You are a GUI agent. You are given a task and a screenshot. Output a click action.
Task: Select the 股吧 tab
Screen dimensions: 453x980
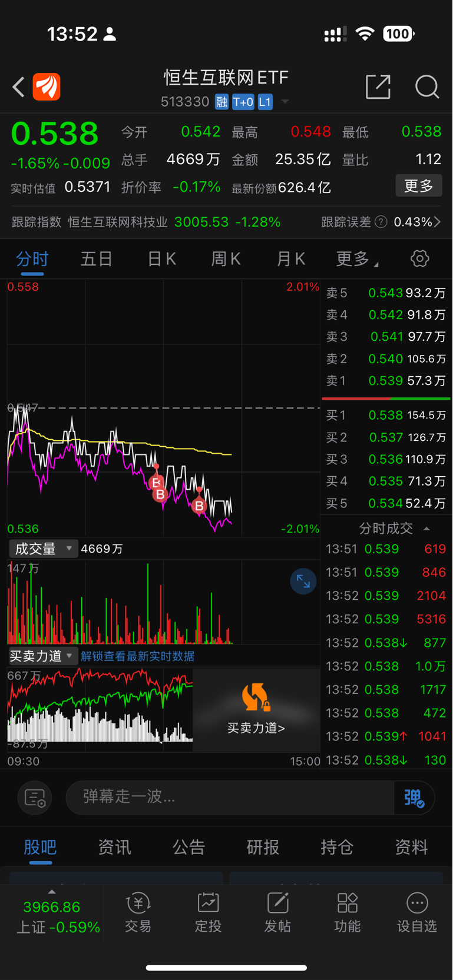point(40,847)
